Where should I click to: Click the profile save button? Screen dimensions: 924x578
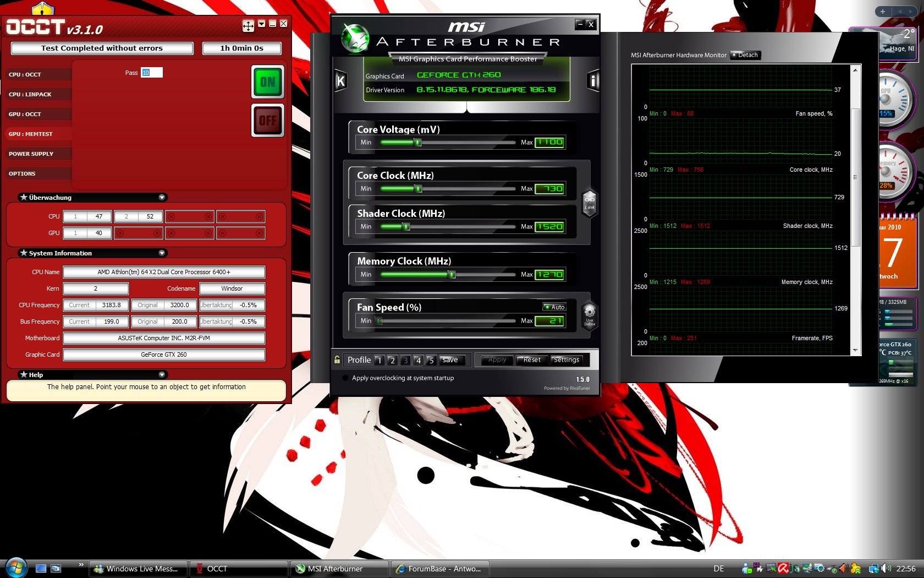(452, 360)
